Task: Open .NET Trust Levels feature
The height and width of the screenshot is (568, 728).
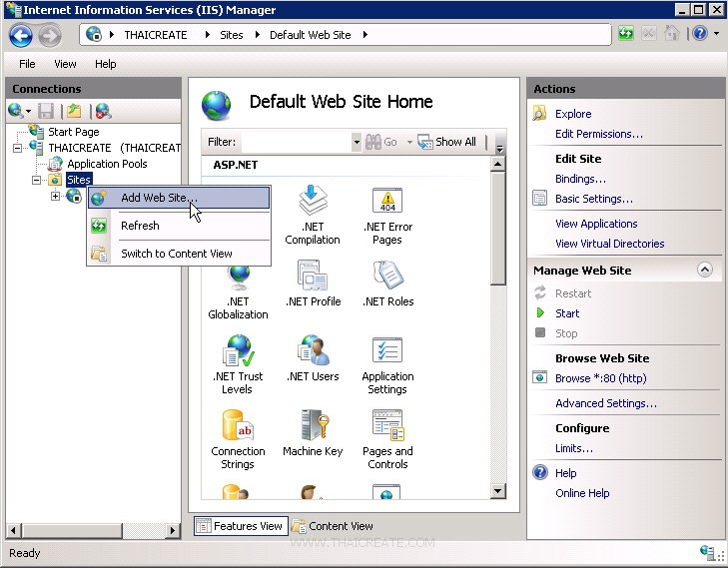Action: click(238, 364)
